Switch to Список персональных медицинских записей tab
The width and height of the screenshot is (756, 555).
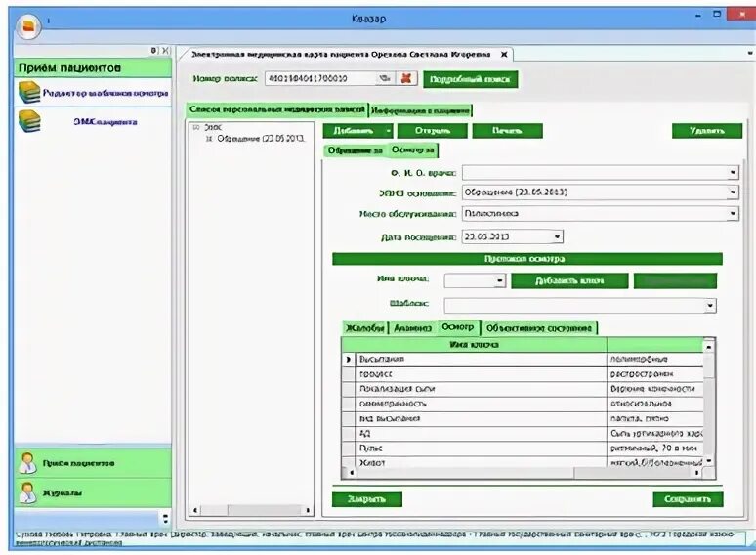pyautogui.click(x=276, y=110)
